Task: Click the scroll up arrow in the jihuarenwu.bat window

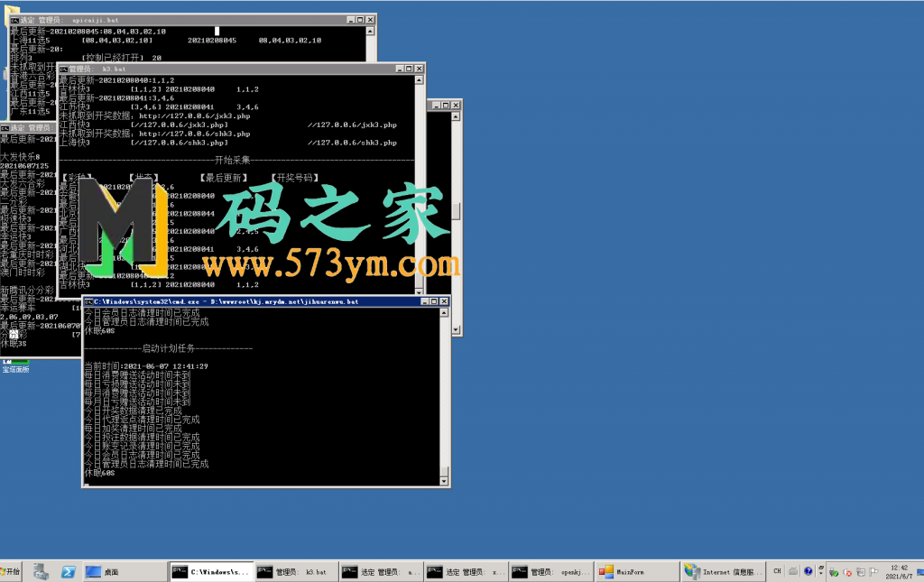Action: 444,313
